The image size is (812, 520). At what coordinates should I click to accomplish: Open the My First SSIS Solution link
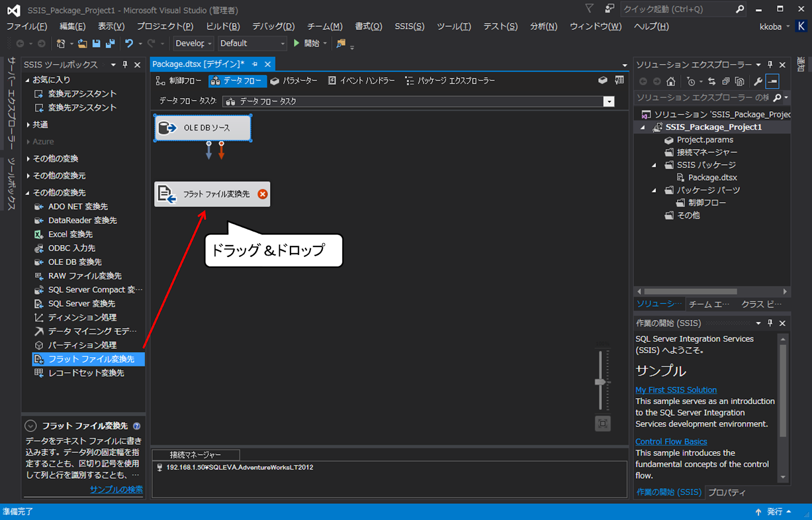[676, 390]
